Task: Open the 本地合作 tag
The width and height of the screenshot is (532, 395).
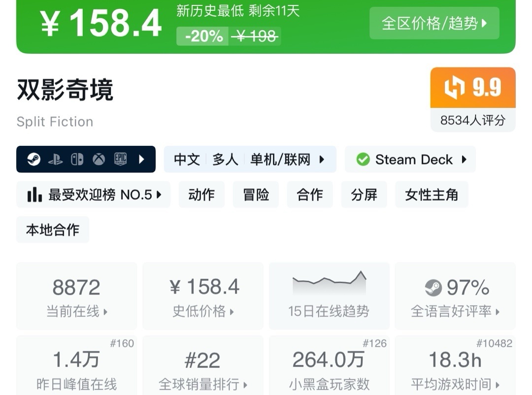Action: tap(53, 230)
